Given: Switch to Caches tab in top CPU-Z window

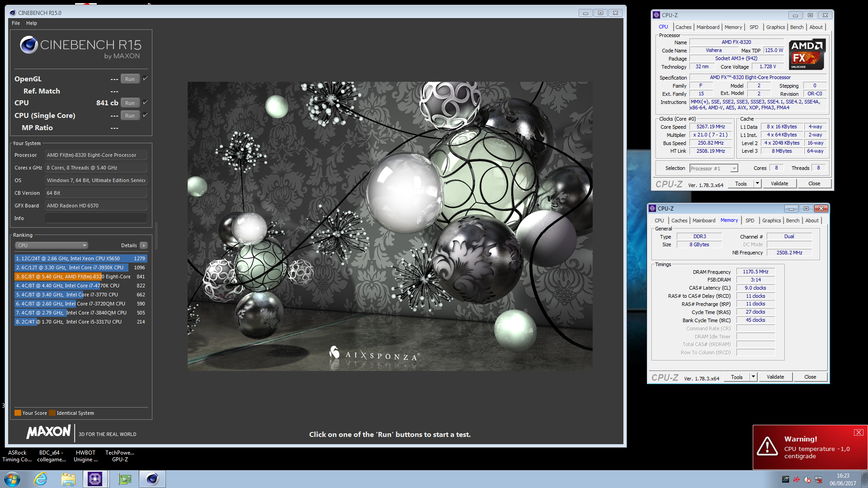Looking at the screenshot, I should point(683,27).
